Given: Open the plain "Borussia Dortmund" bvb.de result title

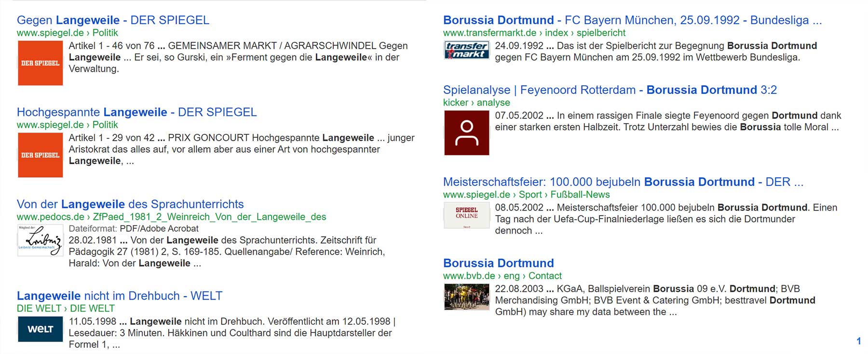Looking at the screenshot, I should coord(498,263).
